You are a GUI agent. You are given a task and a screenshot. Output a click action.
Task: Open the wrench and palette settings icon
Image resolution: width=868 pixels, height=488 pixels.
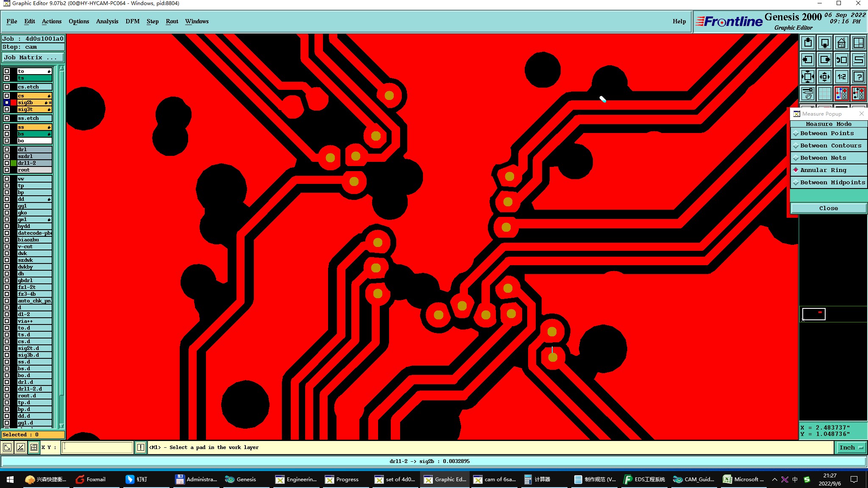pyautogui.click(x=808, y=93)
